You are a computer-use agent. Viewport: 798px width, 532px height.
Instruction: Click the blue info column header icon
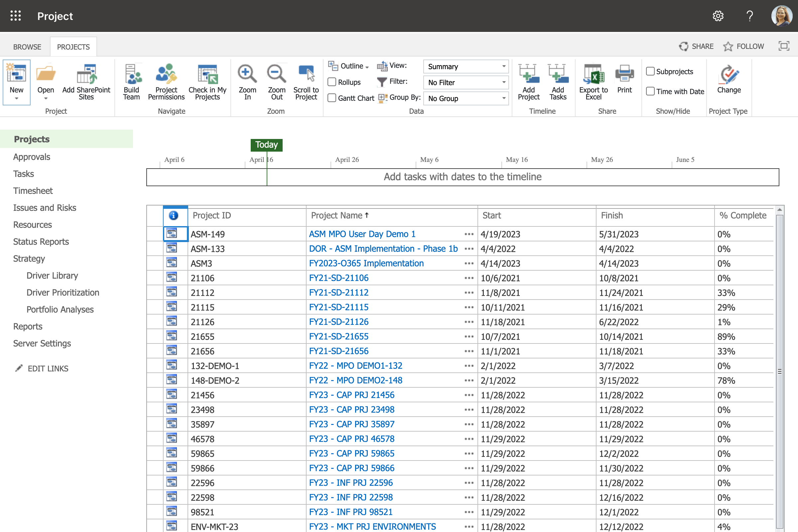[173, 215]
